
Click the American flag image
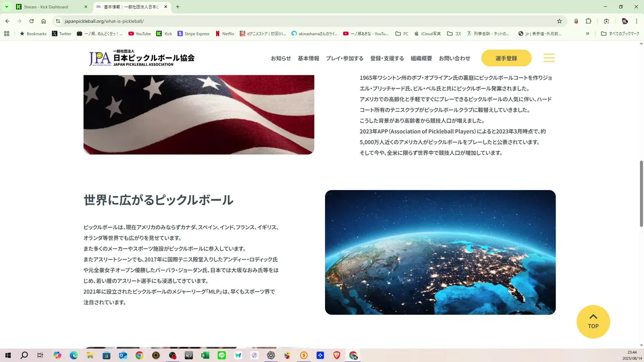coord(199,115)
